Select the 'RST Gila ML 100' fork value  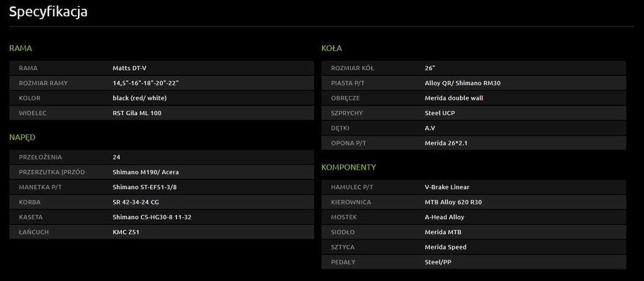pos(137,113)
